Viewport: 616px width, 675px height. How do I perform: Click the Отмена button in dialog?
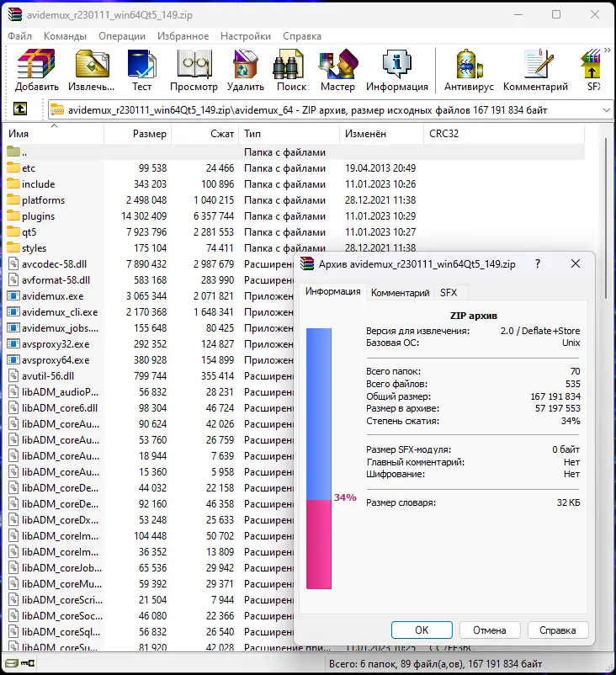pos(490,630)
